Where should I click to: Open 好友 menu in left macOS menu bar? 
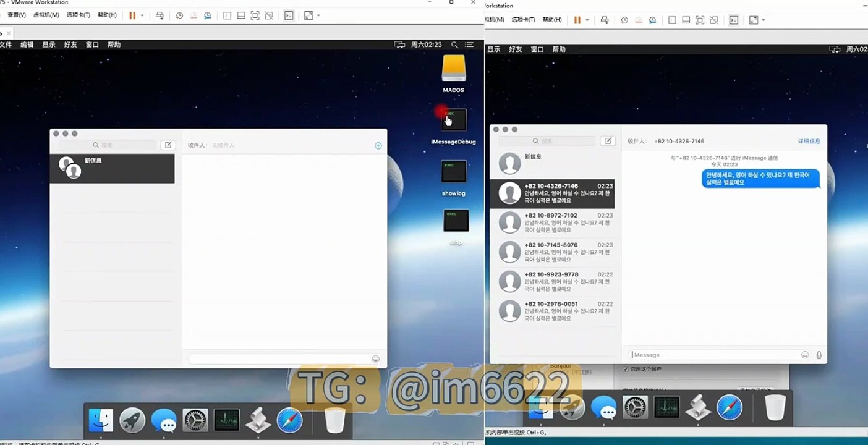(70, 44)
